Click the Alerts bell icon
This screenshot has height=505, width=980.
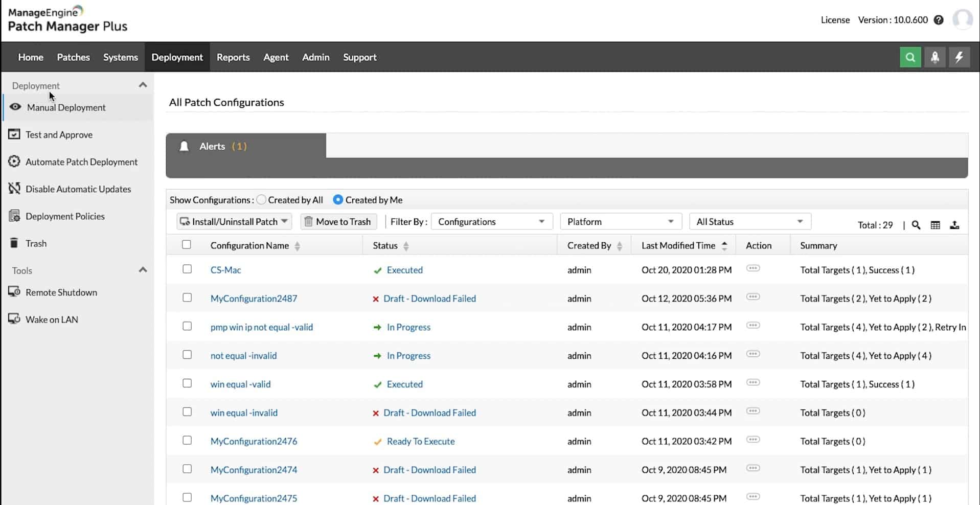point(184,147)
